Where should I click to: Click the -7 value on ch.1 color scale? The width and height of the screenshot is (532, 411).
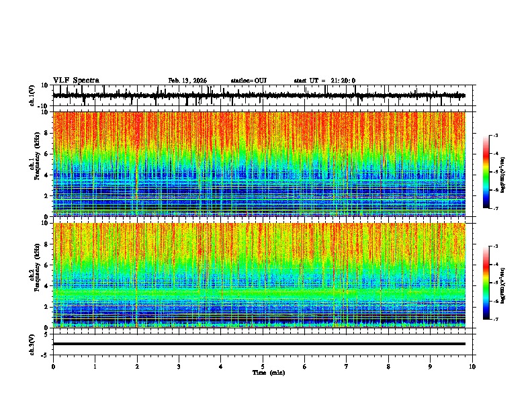pyautogui.click(x=496, y=208)
